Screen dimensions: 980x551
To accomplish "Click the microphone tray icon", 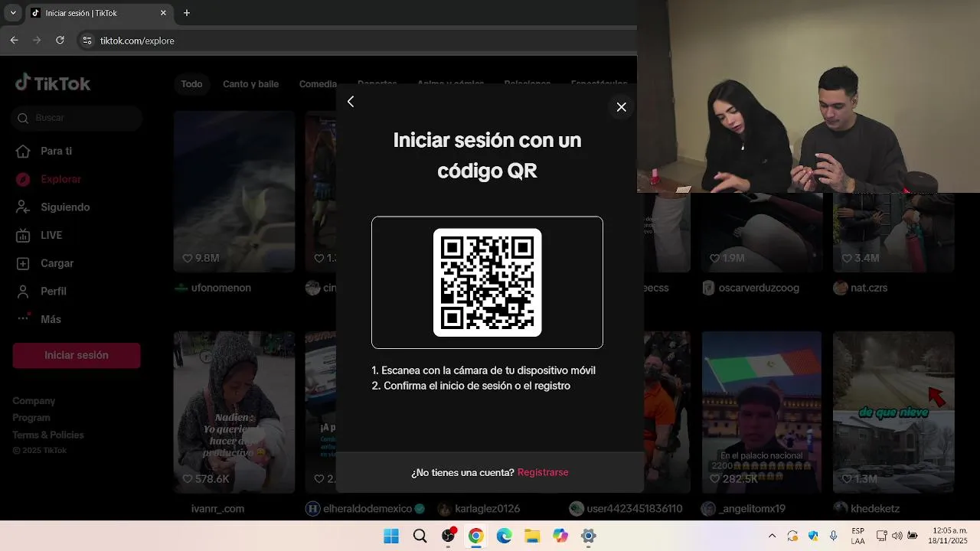I will pyautogui.click(x=833, y=536).
